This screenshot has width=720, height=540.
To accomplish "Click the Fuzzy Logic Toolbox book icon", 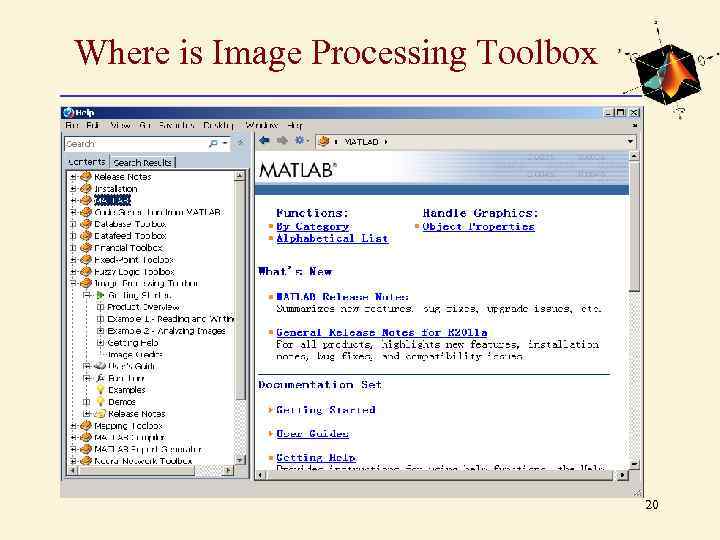I will point(86,272).
